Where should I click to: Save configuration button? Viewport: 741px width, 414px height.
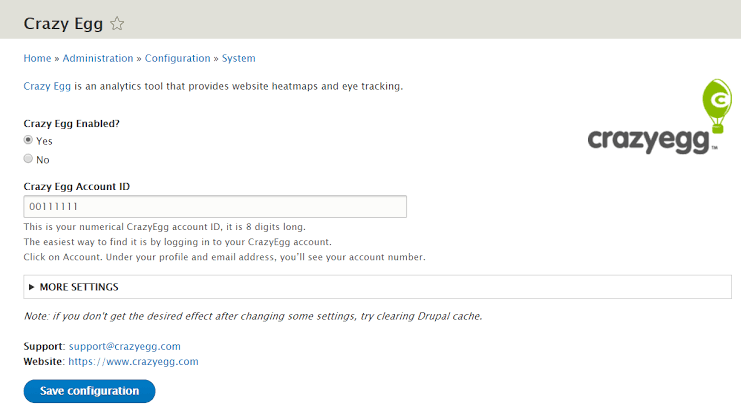tap(89, 391)
